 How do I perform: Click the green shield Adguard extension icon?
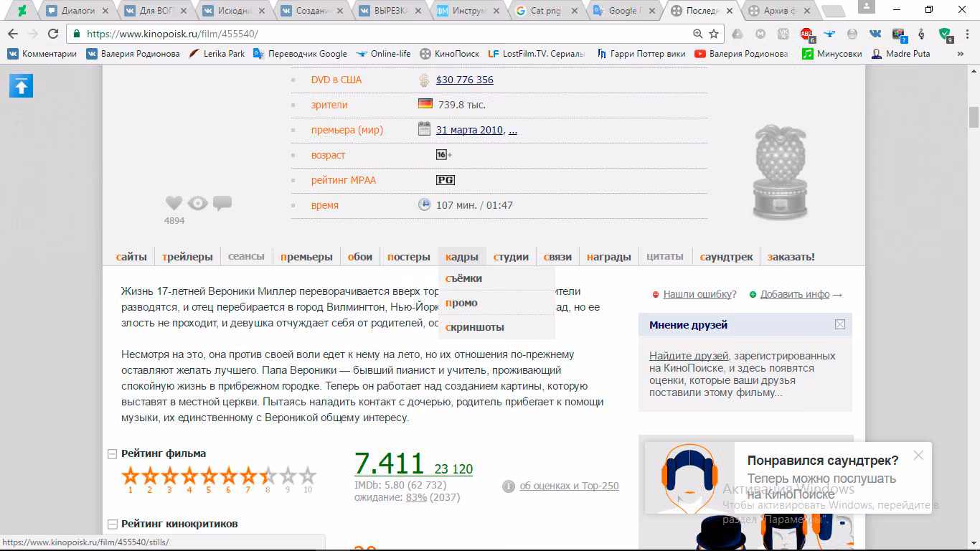pyautogui.click(x=945, y=34)
